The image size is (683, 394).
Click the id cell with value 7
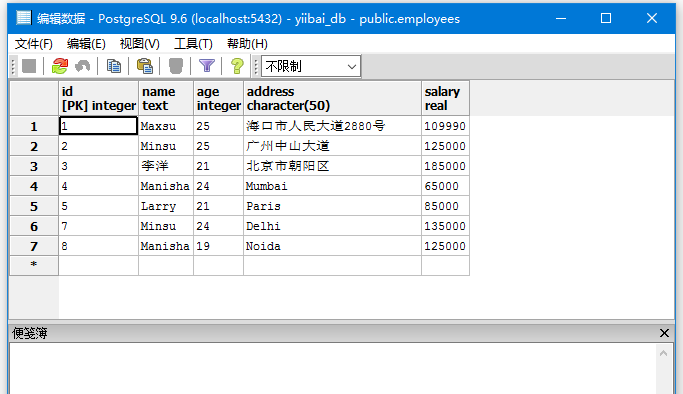click(x=98, y=226)
